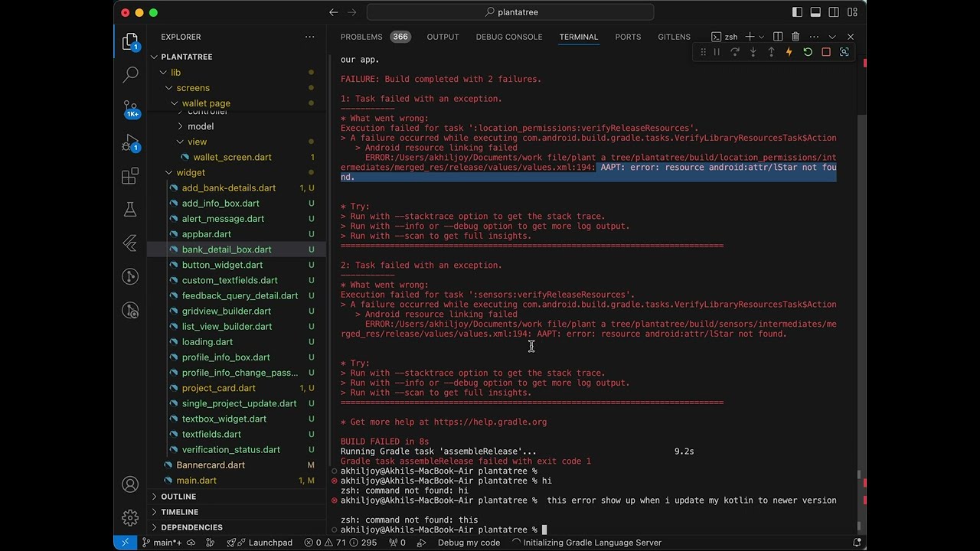Restart the debug session
980x551 pixels.
coord(808,52)
